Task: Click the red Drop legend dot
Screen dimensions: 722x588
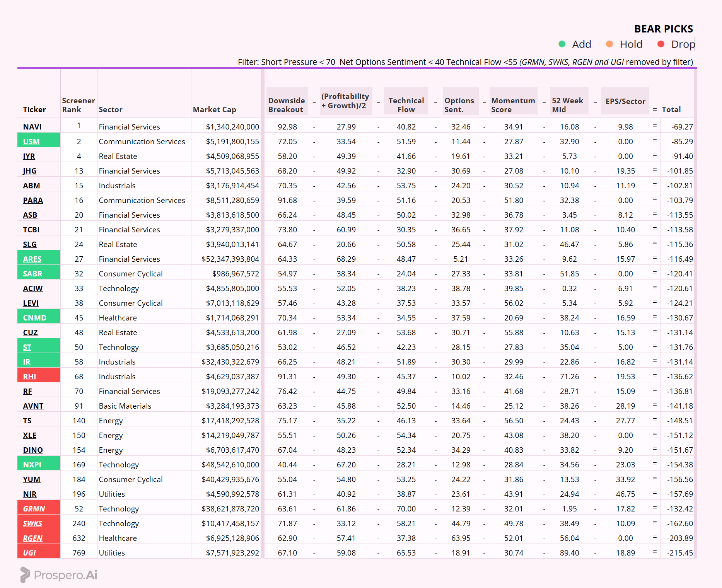Action: [x=661, y=44]
